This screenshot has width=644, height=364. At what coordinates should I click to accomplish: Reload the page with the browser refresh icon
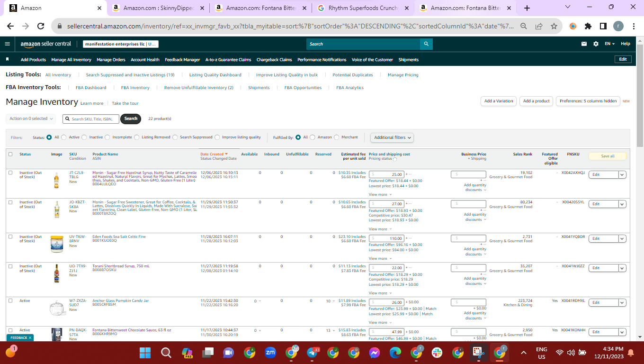click(x=41, y=27)
